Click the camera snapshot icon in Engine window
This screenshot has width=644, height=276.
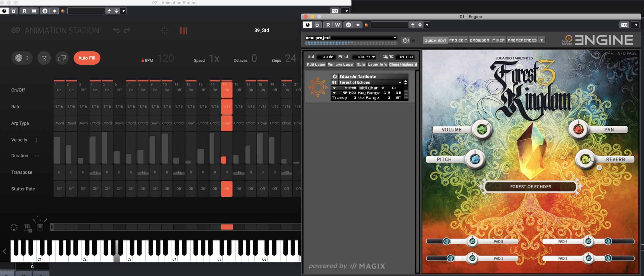click(624, 25)
